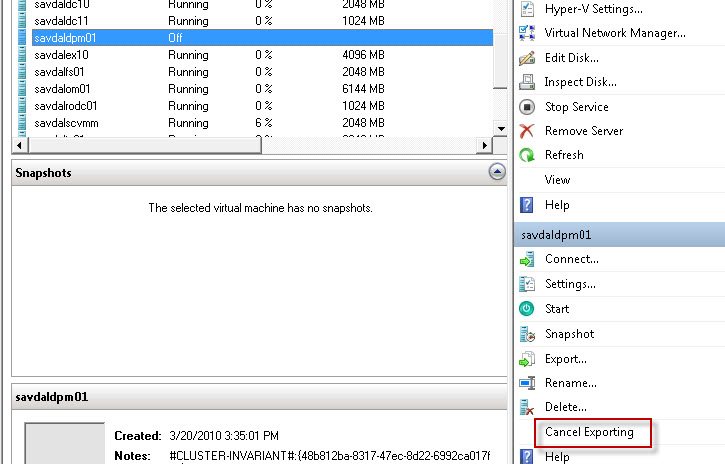This screenshot has width=725, height=464.
Task: Click the Created date 3/20/2010 3:35:01 PM
Action: click(224, 436)
